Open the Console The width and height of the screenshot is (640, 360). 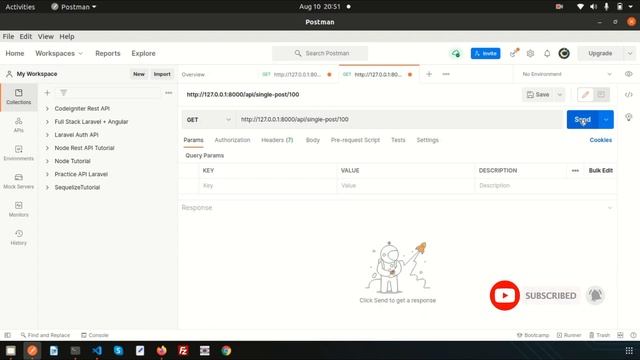pos(95,335)
